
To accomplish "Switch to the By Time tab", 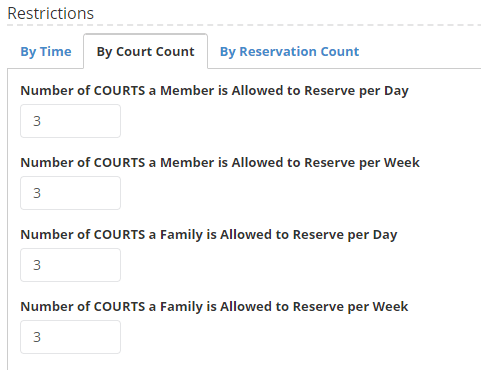I will (x=46, y=52).
